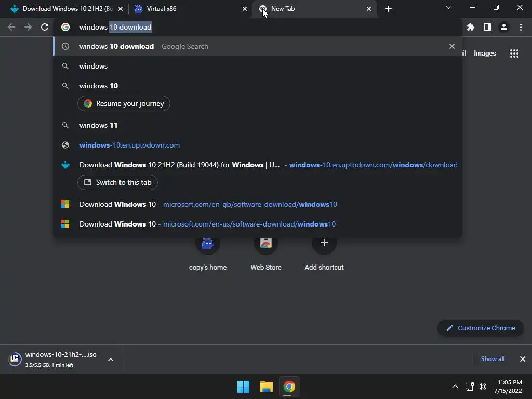Click the Add shortcut tile
The width and height of the screenshot is (532, 399).
pyautogui.click(x=324, y=255)
